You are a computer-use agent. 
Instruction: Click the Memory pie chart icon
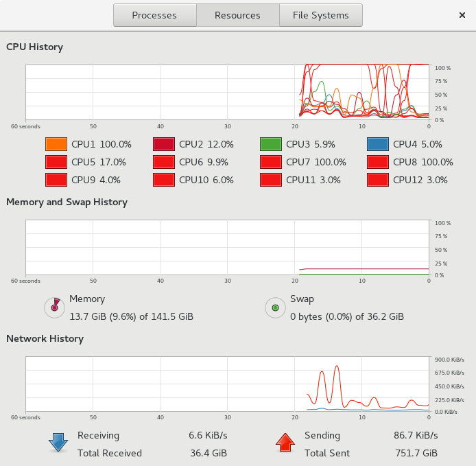55,307
